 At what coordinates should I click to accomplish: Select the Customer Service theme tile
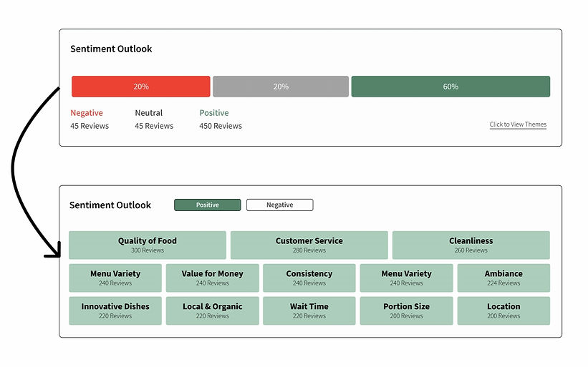tap(309, 245)
